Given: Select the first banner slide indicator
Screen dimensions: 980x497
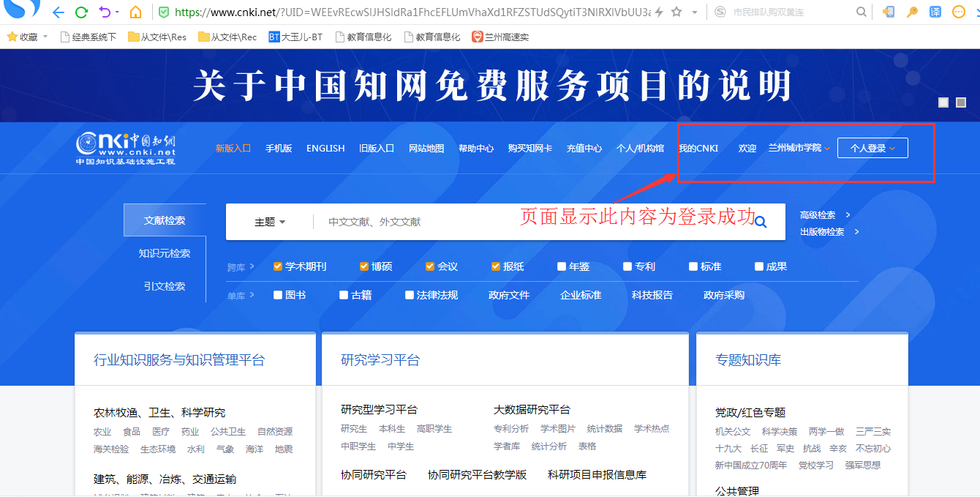Looking at the screenshot, I should pos(943,102).
